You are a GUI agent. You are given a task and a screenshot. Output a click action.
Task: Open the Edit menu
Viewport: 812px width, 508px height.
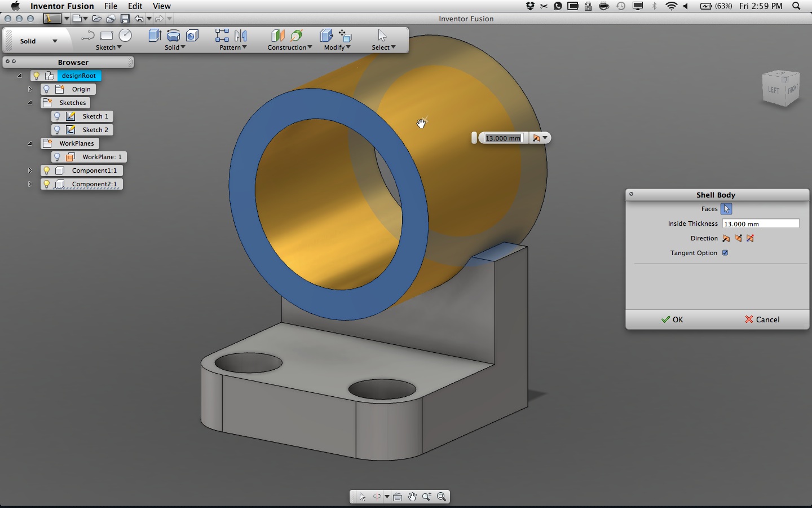[x=135, y=6]
